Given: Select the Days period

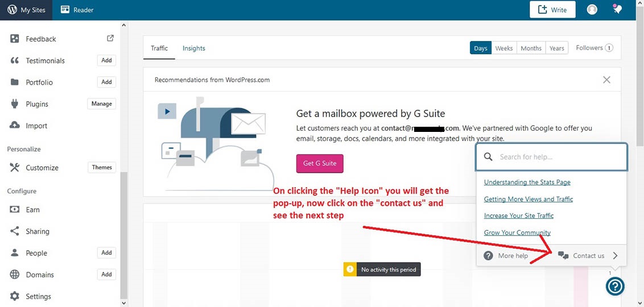Looking at the screenshot, I should (481, 48).
